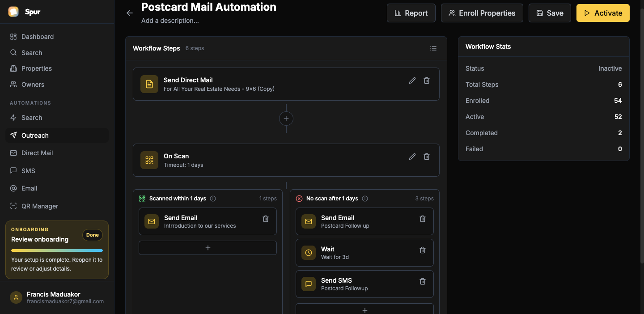Screen dimensions: 644x314
Task: Click the Postcard Mail Automation title
Action: (209, 7)
